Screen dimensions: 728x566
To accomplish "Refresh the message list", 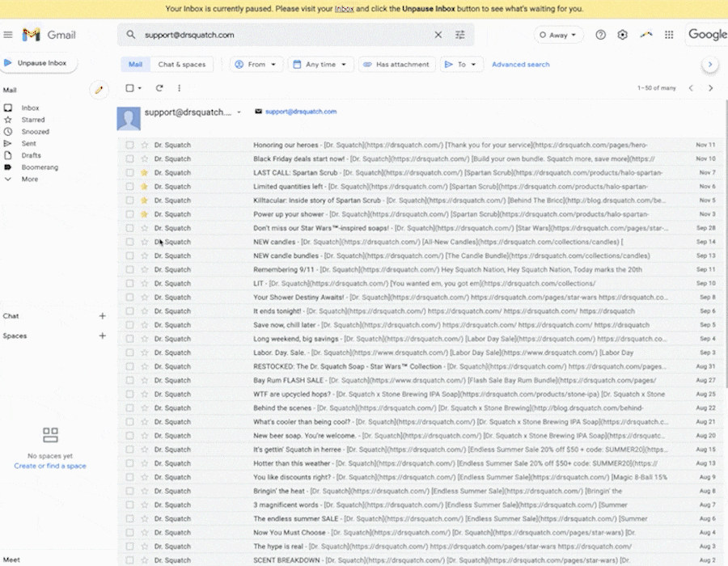I will tap(159, 87).
